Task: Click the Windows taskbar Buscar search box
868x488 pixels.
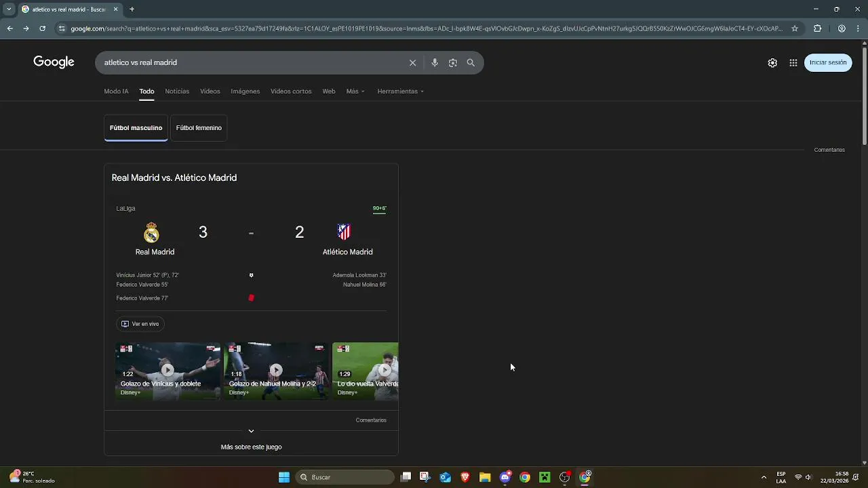Action: [x=344, y=477]
